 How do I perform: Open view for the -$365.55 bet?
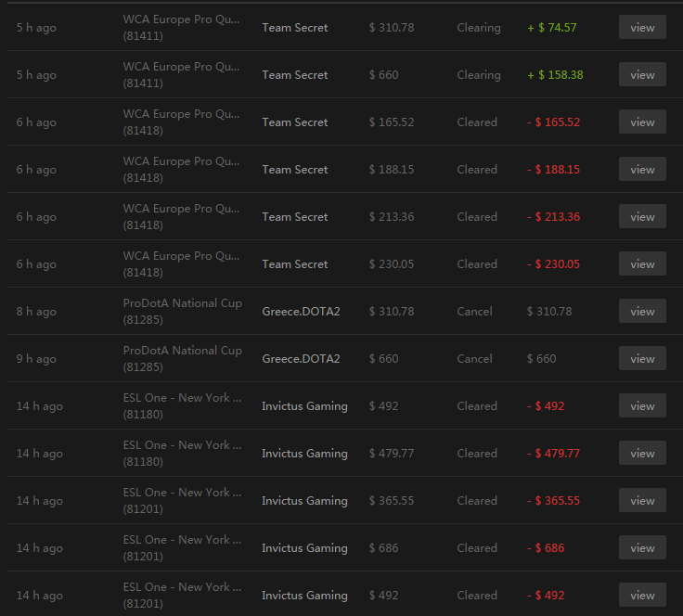642,500
